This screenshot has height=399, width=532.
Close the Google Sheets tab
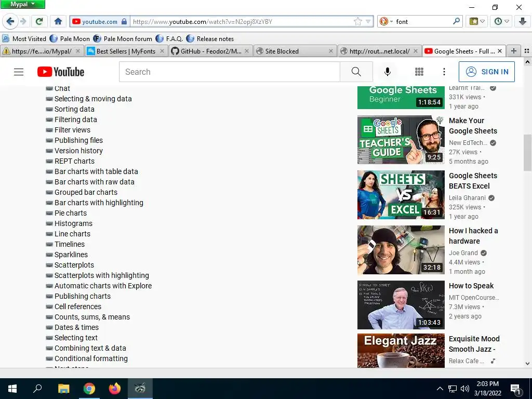pyautogui.click(x=499, y=51)
